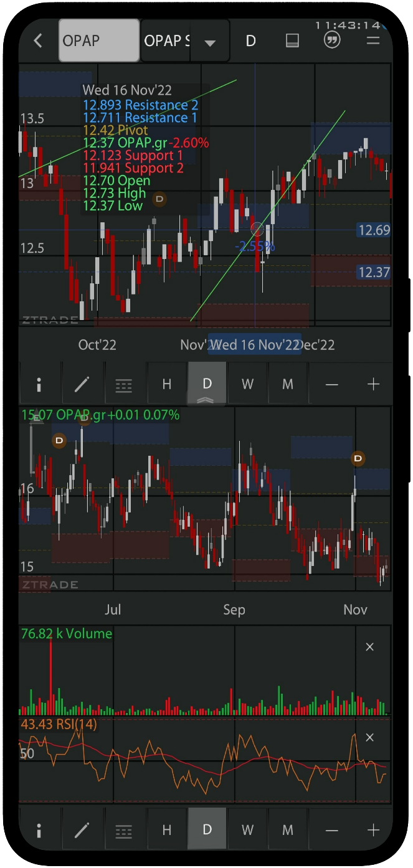Tap the 43.43 RSI(14) label
Screen dimensions: 413x868
pyautogui.click(x=59, y=725)
